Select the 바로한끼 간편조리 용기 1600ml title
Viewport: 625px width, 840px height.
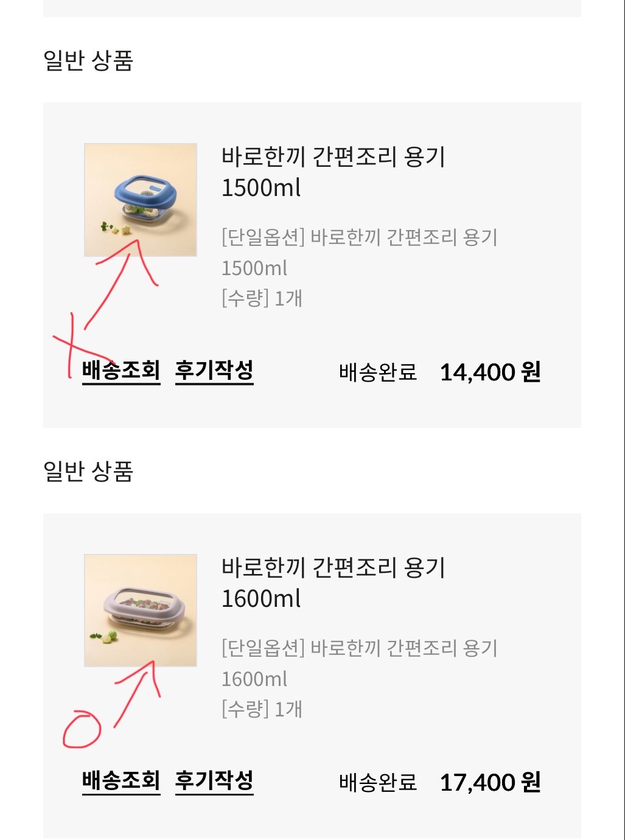(333, 583)
